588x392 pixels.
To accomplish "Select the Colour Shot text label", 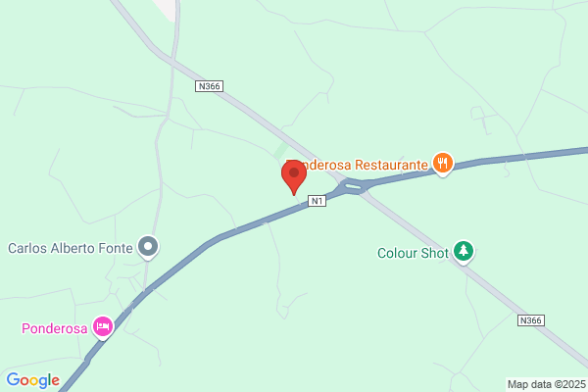I will coord(413,253).
